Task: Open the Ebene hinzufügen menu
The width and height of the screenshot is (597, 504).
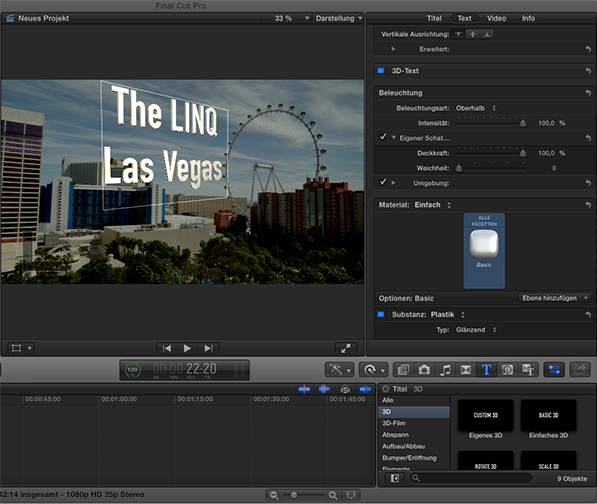Action: click(x=555, y=298)
